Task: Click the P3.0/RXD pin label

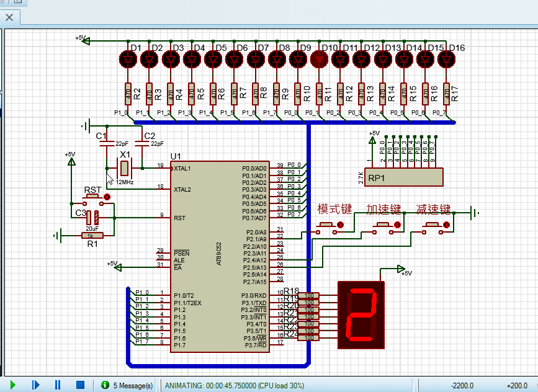Action: click(x=254, y=295)
